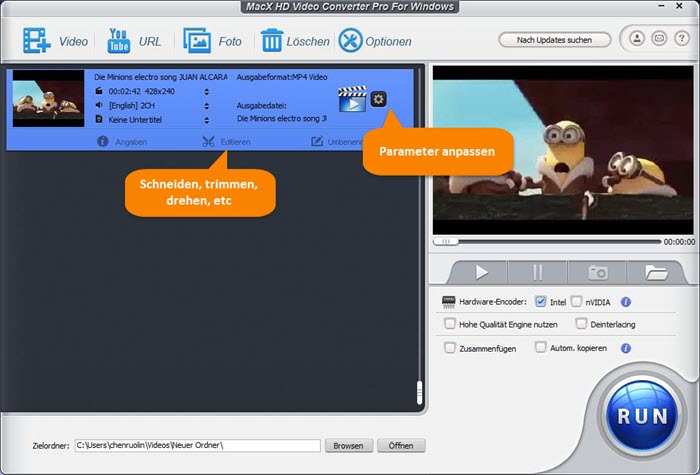Enable the nVIDIA hardware encoder checkbox
This screenshot has width=700, height=475.
[576, 301]
